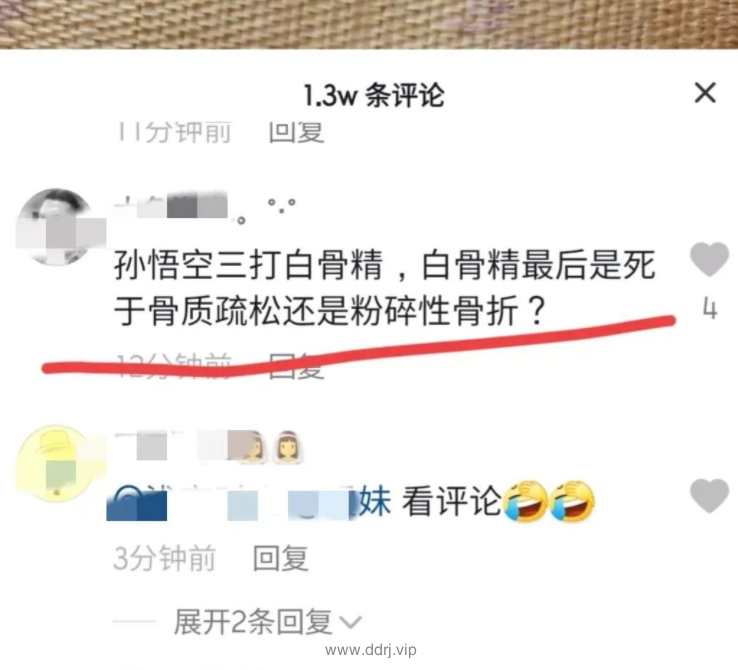This screenshot has width=738, height=670.
Task: Close the comments panel with the X
Action: click(x=705, y=92)
